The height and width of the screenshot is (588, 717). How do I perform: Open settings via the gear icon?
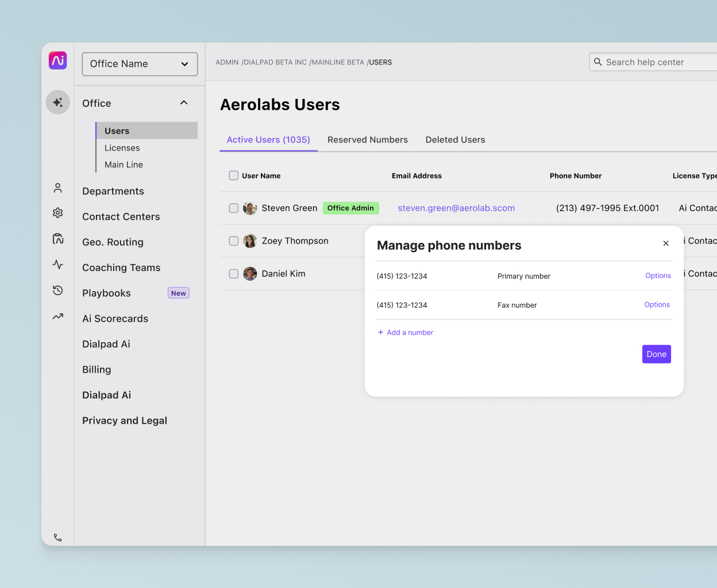pyautogui.click(x=57, y=212)
